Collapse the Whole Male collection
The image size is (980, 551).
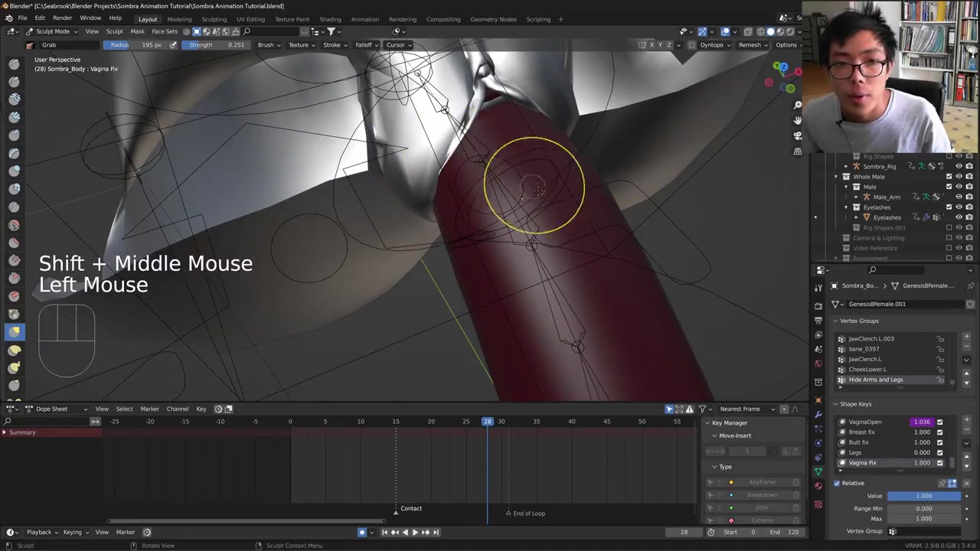click(836, 177)
